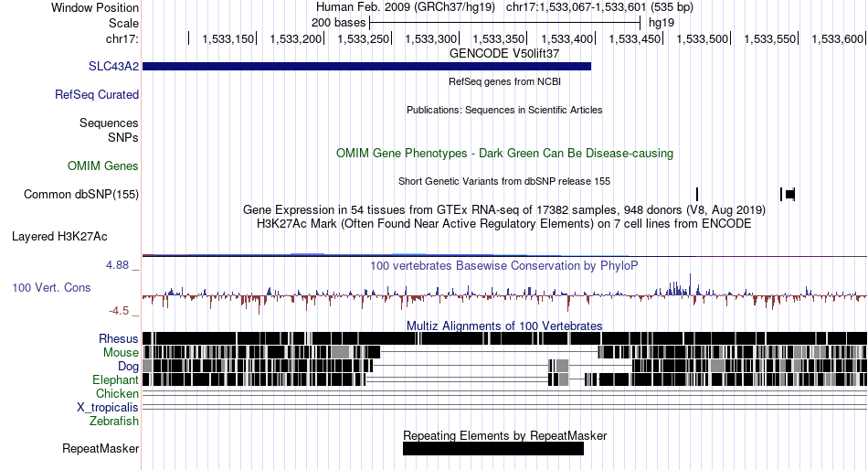Screen dimensions: 868x470
Task: Click the Sequences track label
Action: pyautogui.click(x=109, y=123)
